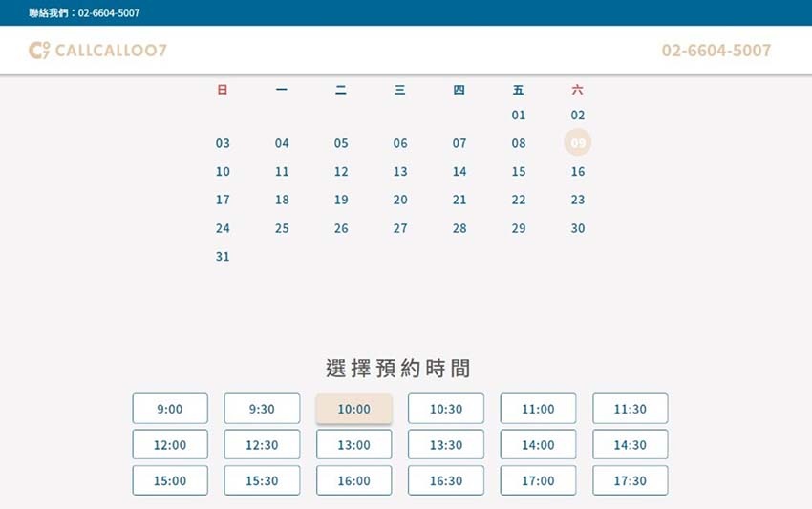The height and width of the screenshot is (509, 812).
Task: Select calendar date 02
Action: point(577,115)
